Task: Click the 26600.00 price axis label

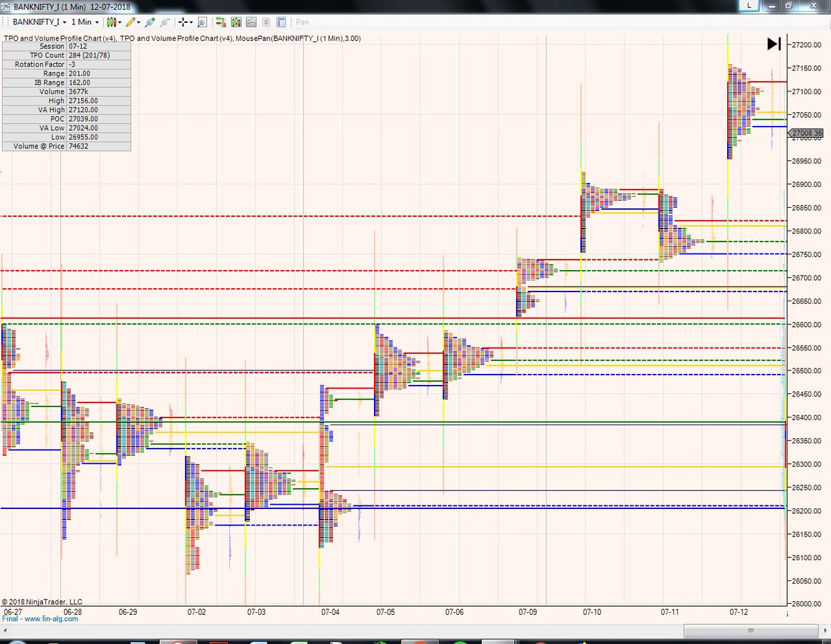Action: (x=807, y=324)
